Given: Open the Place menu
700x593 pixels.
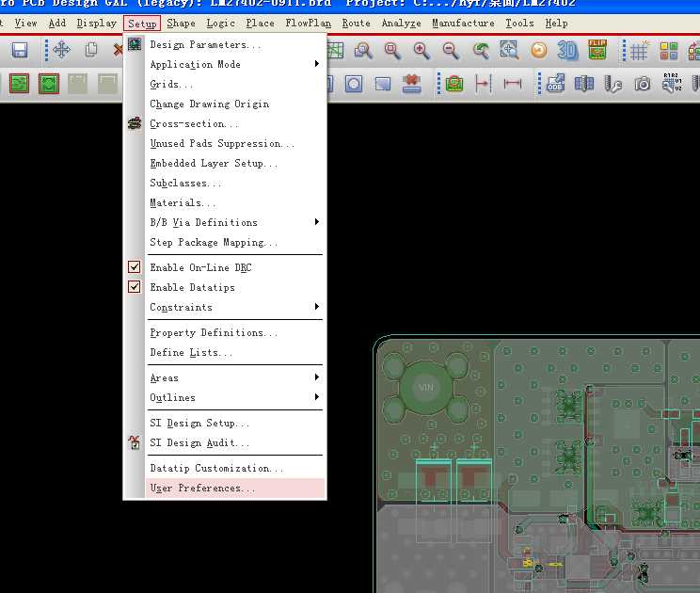Looking at the screenshot, I should coord(260,24).
